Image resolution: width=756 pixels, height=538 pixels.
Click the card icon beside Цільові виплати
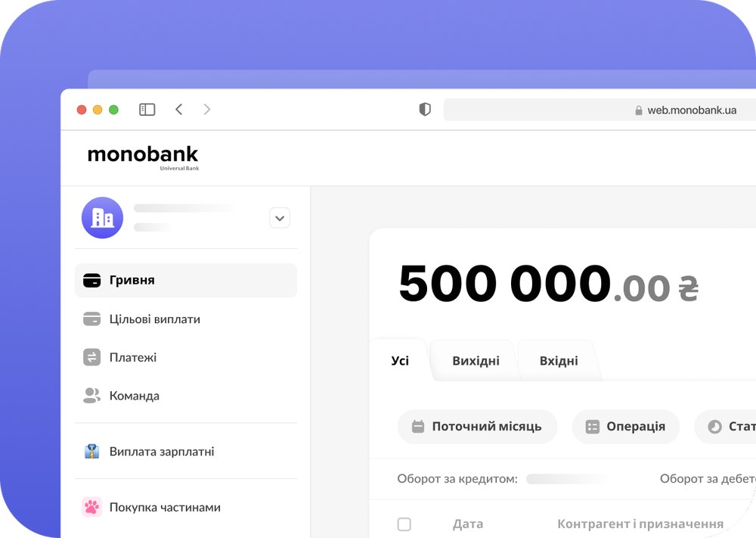pos(91,319)
